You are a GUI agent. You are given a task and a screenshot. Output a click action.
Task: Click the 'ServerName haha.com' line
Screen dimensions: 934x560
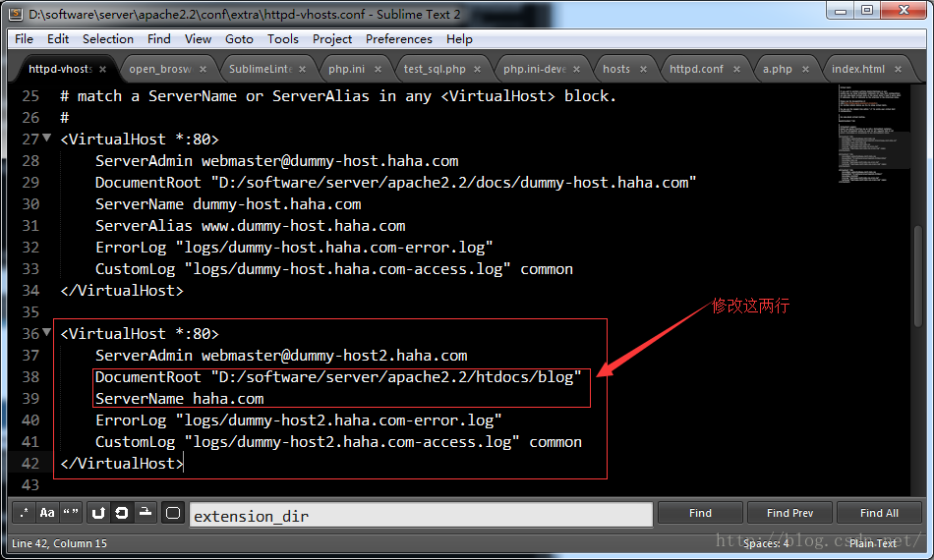pos(179,399)
